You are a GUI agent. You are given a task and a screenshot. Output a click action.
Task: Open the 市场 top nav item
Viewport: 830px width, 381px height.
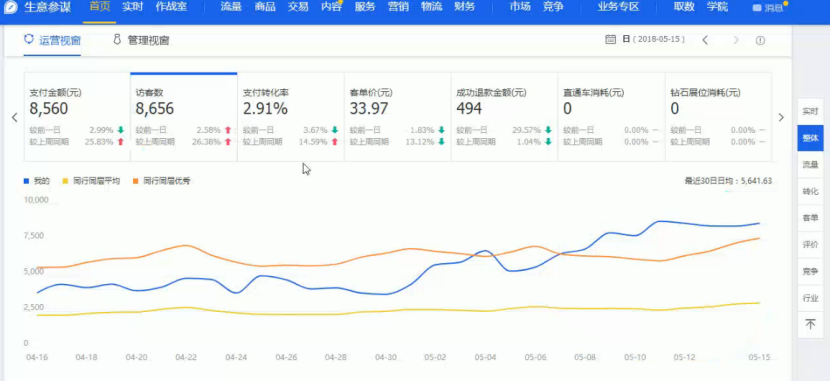pyautogui.click(x=520, y=7)
